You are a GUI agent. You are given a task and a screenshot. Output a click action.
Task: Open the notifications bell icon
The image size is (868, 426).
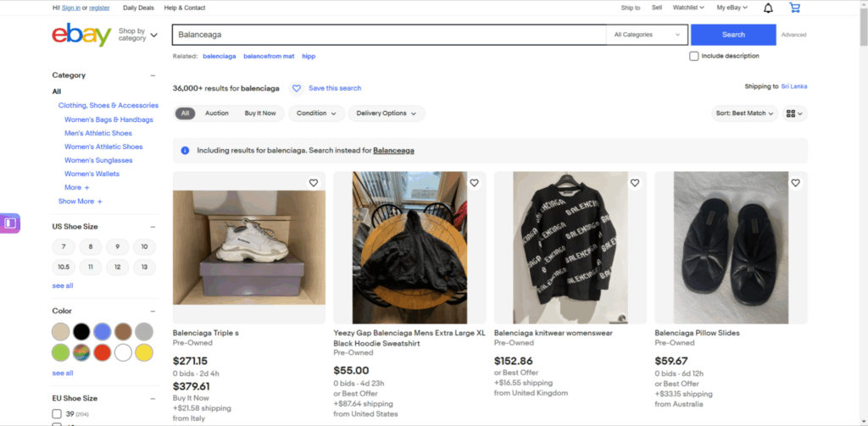coord(768,8)
